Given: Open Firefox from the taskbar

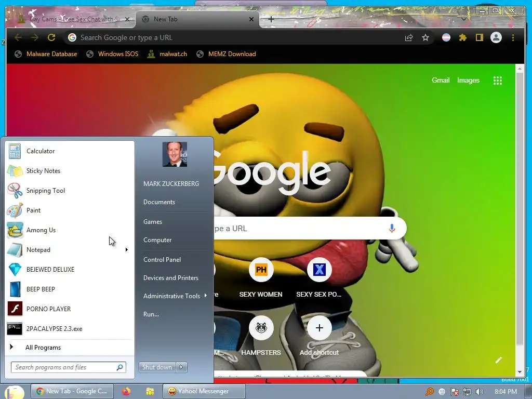Looking at the screenshot, I should pyautogui.click(x=126, y=391).
